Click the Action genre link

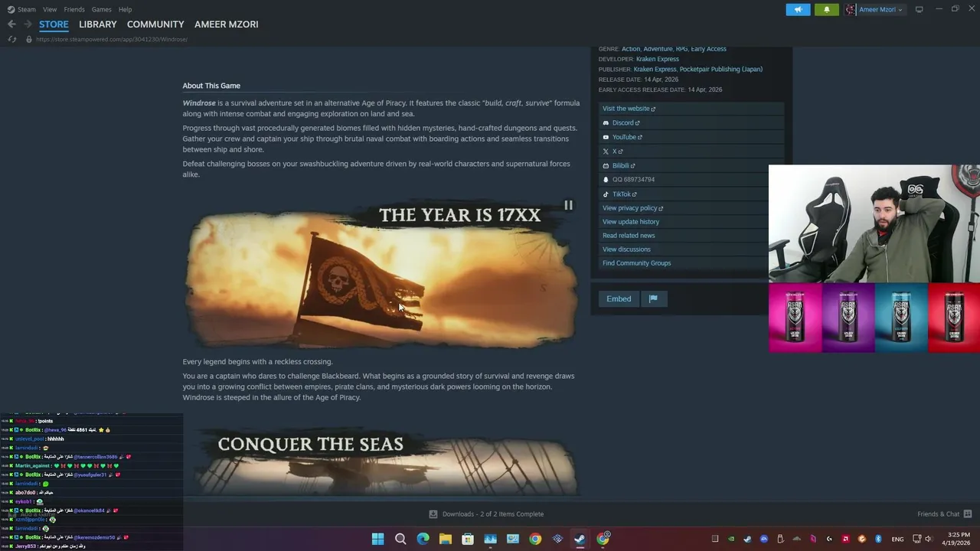(x=631, y=49)
